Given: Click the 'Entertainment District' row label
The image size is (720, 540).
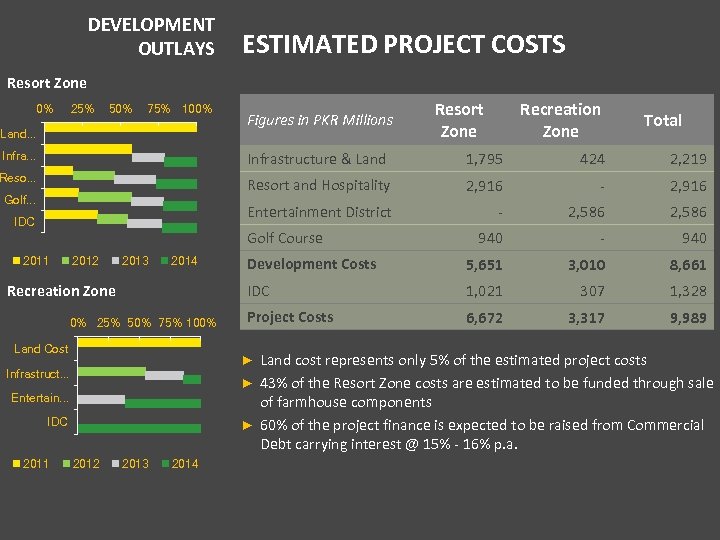Looking at the screenshot, I should tap(319, 212).
